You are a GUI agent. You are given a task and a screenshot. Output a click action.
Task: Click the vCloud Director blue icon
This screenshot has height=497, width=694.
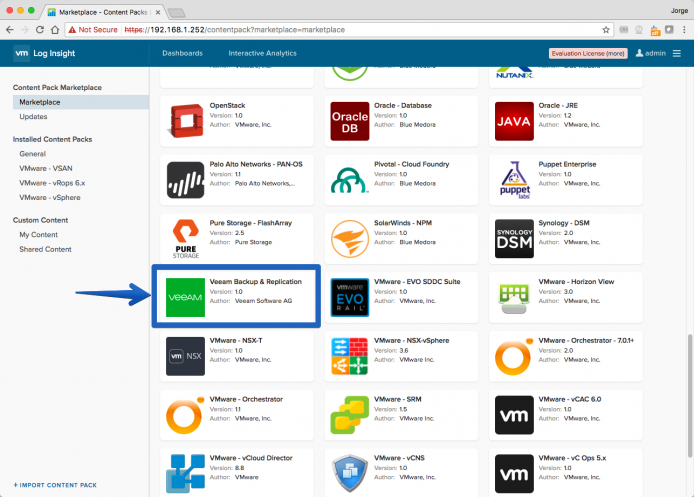pyautogui.click(x=185, y=474)
